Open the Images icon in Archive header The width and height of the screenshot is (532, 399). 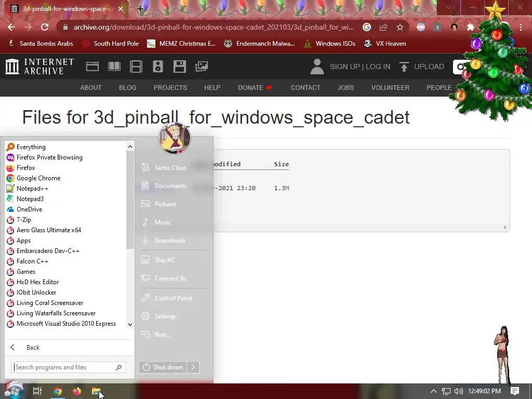point(202,66)
